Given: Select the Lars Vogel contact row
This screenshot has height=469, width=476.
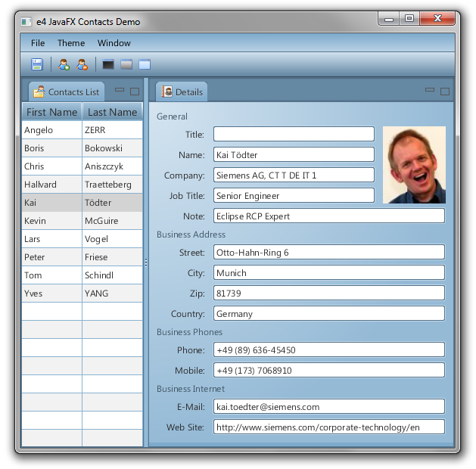Looking at the screenshot, I should (x=82, y=239).
